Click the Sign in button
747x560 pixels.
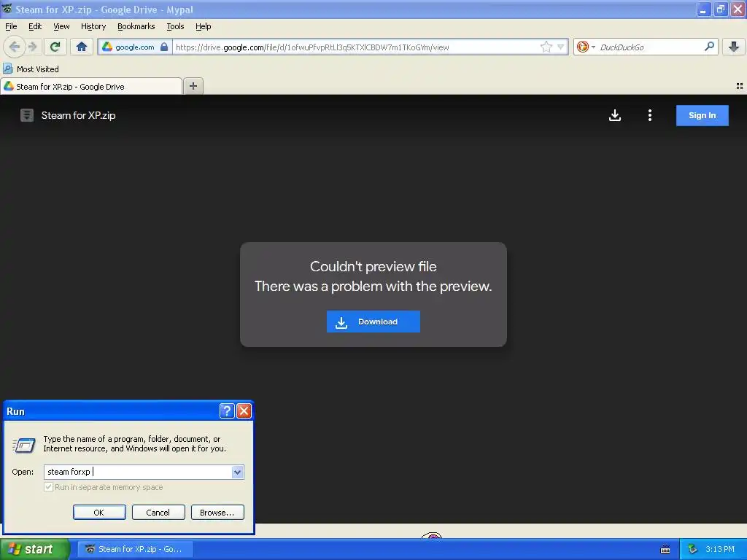pyautogui.click(x=703, y=115)
